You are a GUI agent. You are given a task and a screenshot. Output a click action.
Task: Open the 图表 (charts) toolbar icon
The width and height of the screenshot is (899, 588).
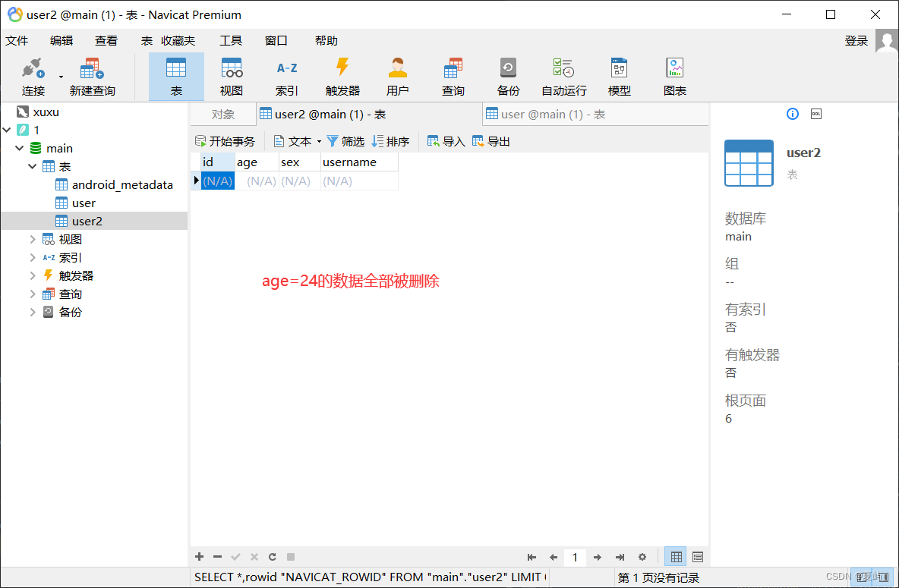pyautogui.click(x=674, y=75)
